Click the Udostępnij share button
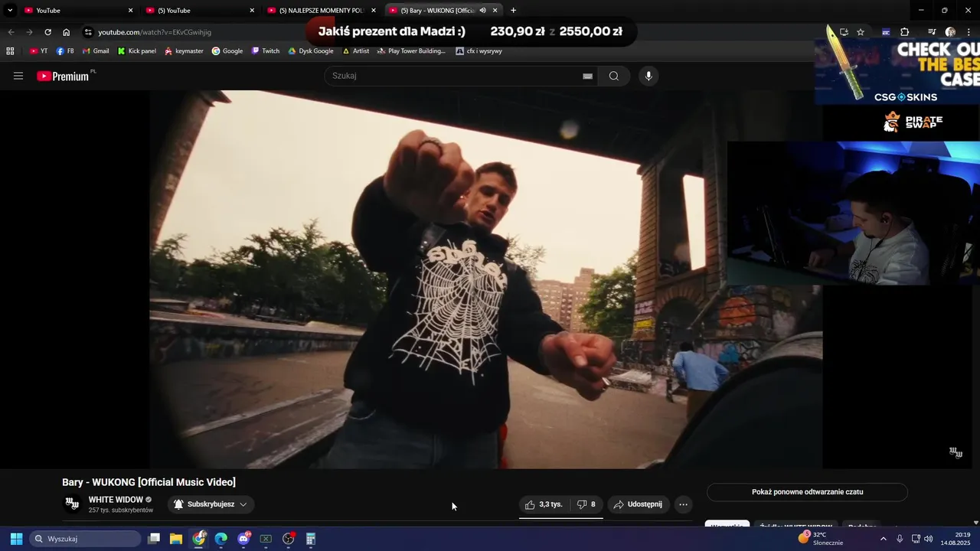This screenshot has height=551, width=980. point(639,504)
